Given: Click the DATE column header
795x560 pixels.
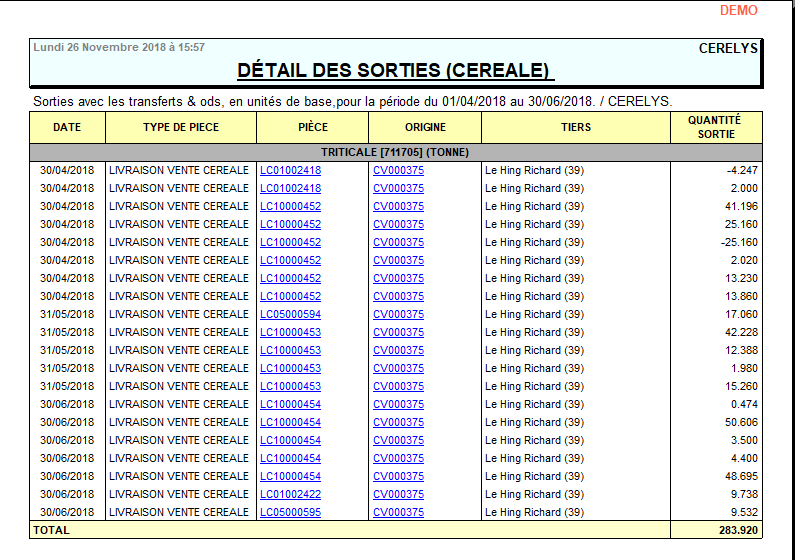Looking at the screenshot, I should [67, 127].
